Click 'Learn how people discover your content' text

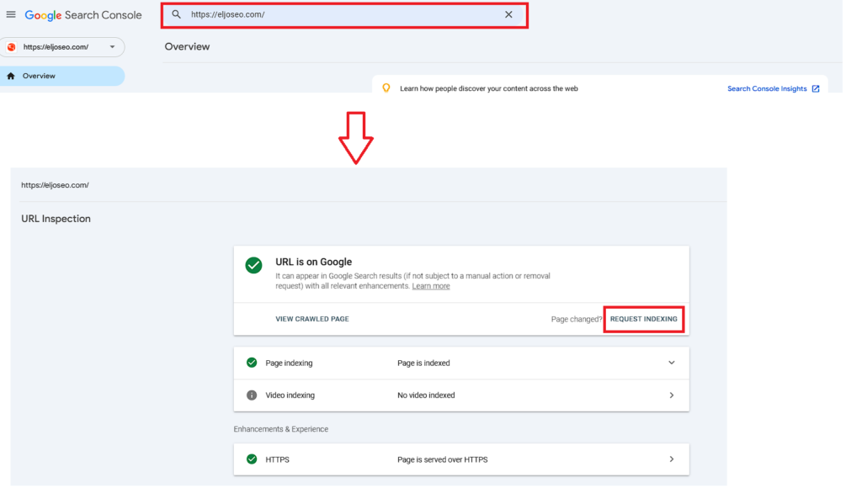point(489,88)
